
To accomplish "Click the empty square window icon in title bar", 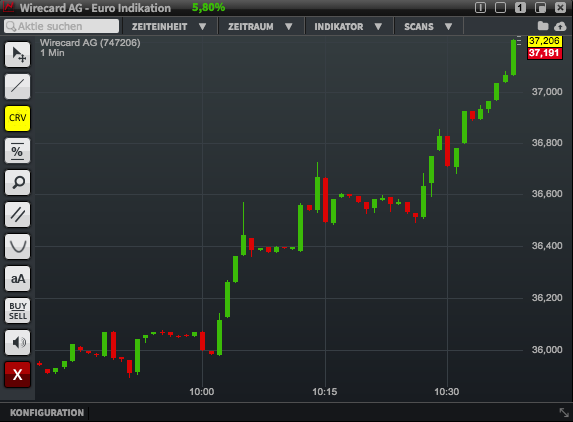I will point(500,7).
